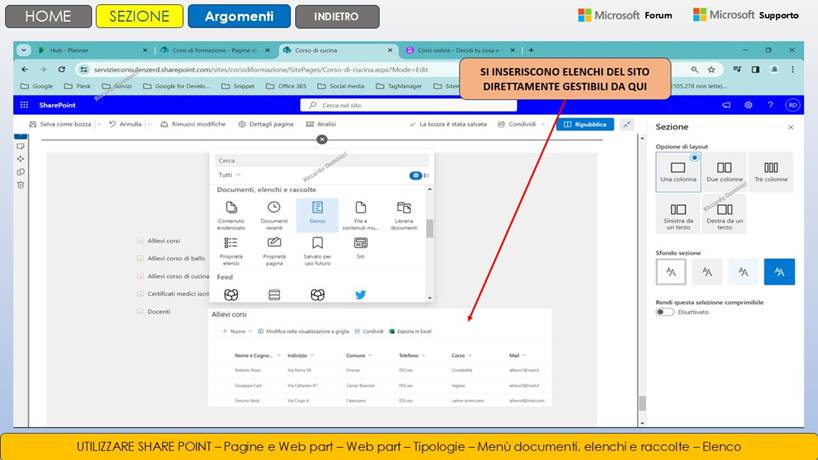The image size is (818, 460).
Task: Toggle the grid view switch in web part picker
Action: pos(416,175)
